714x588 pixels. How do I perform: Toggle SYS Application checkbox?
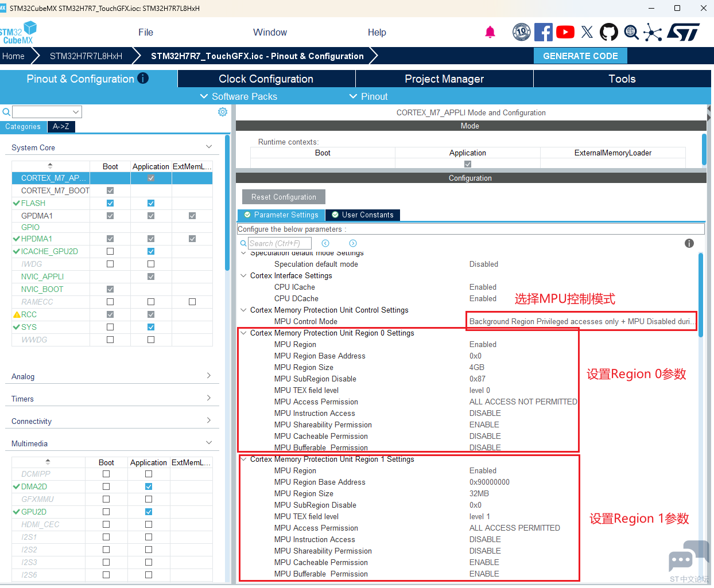tap(151, 327)
